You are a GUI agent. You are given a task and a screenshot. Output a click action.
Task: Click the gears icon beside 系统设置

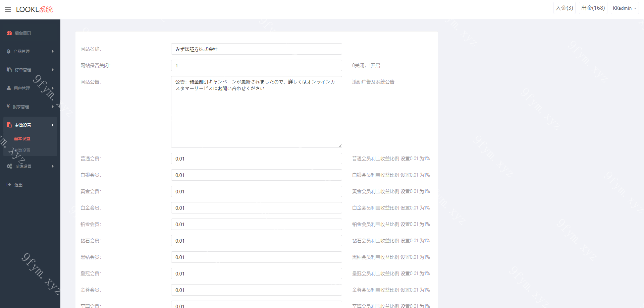point(9,166)
